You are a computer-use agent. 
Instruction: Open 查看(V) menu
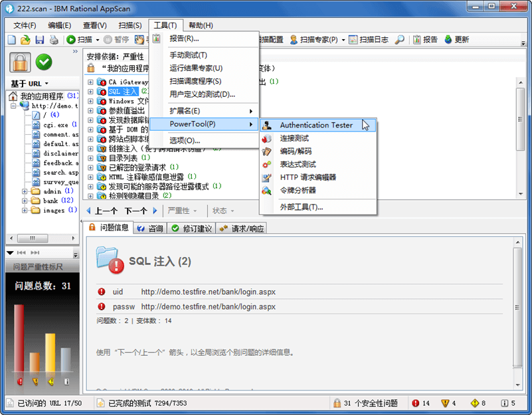pyautogui.click(x=95, y=25)
